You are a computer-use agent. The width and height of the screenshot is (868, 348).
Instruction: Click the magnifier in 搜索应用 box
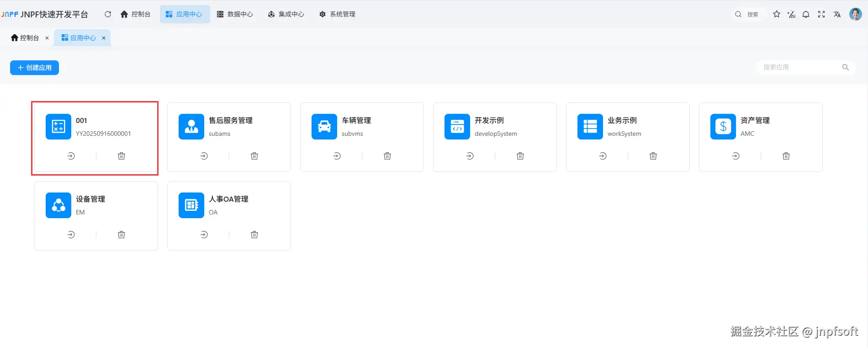pyautogui.click(x=846, y=67)
